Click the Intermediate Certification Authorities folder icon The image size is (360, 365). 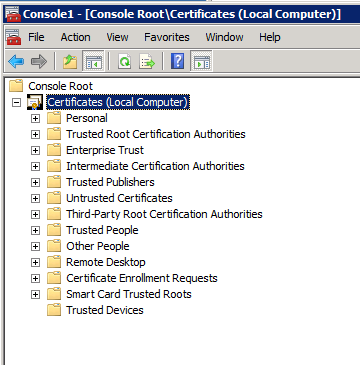54,166
